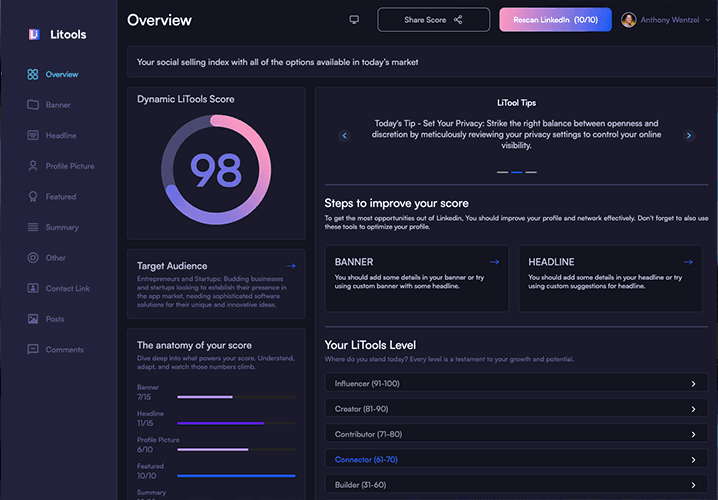Click the Comments speech bubble icon

(33, 349)
